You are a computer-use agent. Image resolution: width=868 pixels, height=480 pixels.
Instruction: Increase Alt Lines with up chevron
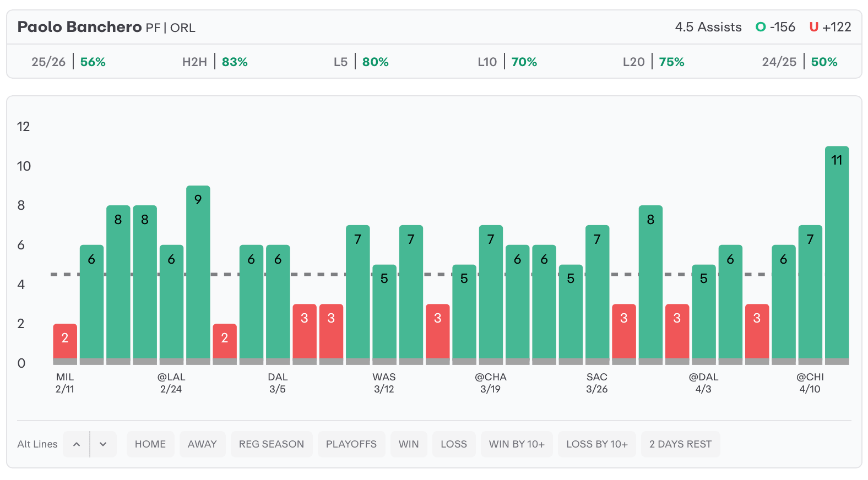pos(77,444)
